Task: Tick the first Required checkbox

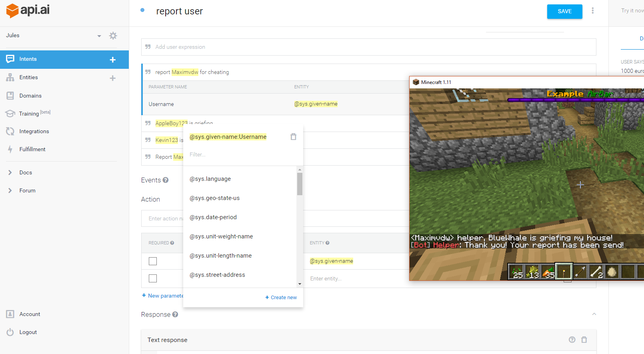Action: 153,261
